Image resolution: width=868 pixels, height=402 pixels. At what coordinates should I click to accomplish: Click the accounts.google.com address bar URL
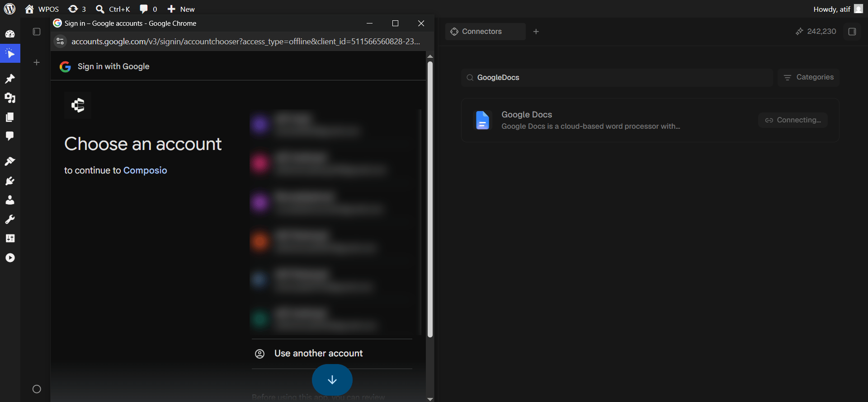[245, 42]
